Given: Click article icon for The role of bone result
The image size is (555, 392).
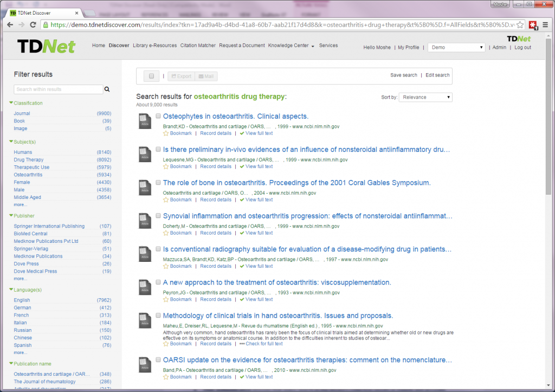Looking at the screenshot, I should 145,188.
